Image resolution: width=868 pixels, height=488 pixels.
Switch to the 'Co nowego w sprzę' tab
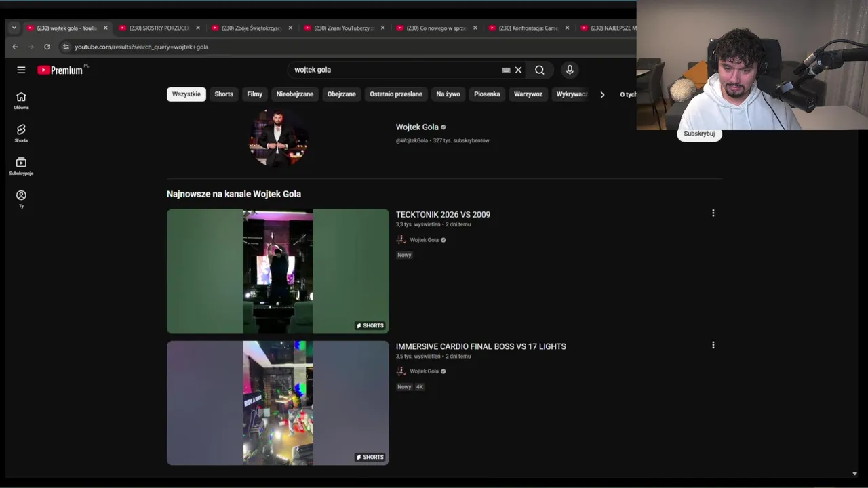[x=435, y=28]
